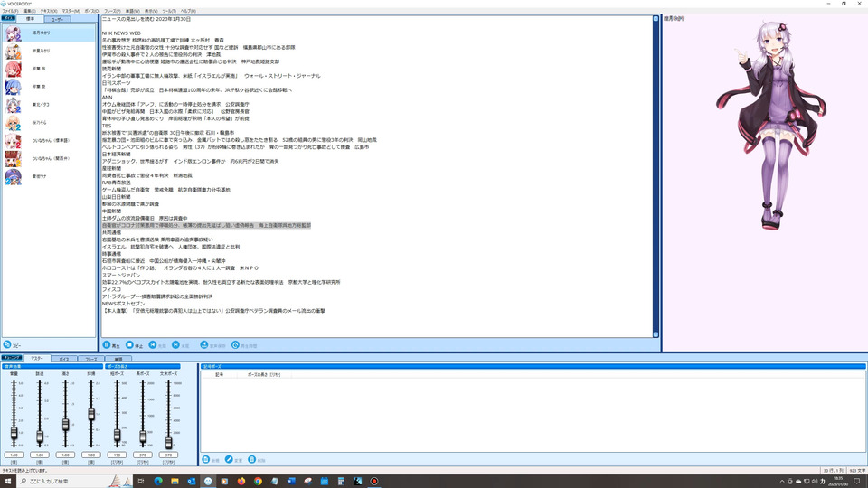This screenshot has height=488, width=868.
Task: Open the フレーズ tuning tab
Action: (90, 359)
